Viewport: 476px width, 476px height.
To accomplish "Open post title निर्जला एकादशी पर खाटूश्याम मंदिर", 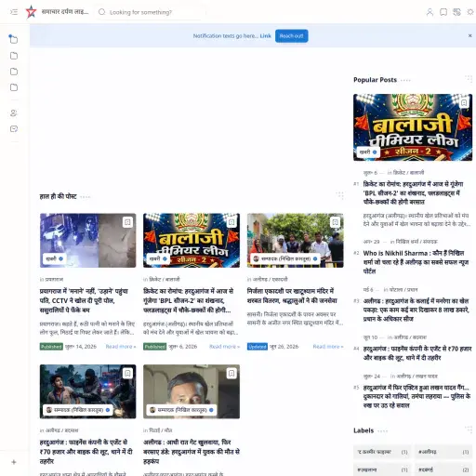I will 292,296.
